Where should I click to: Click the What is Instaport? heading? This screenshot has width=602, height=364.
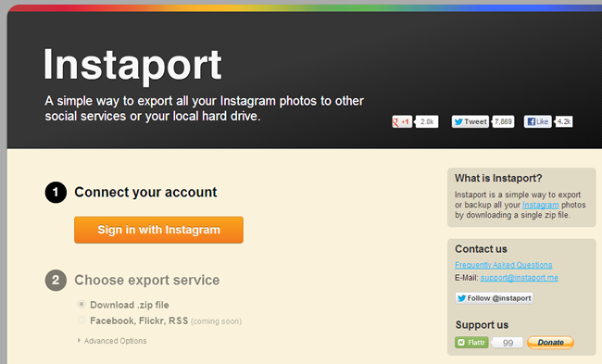coord(498,178)
